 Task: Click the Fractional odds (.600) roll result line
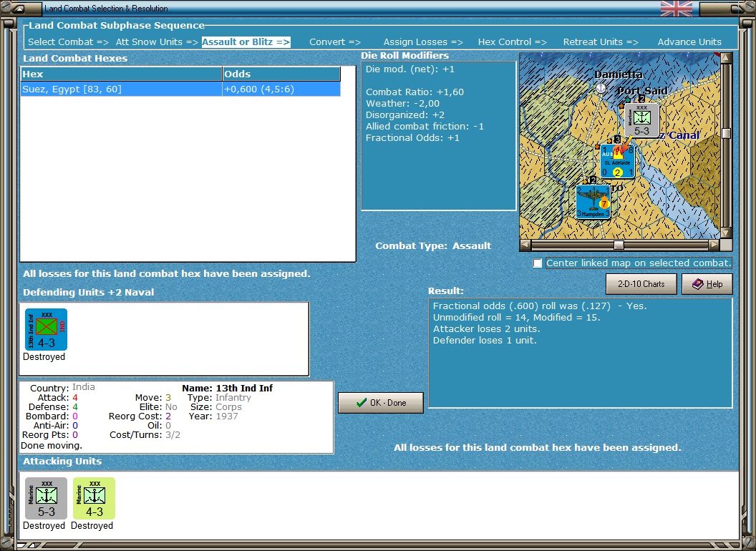coord(540,306)
